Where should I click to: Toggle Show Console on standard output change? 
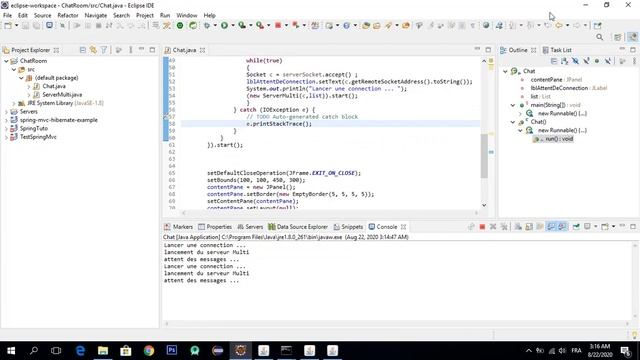tap(551, 227)
